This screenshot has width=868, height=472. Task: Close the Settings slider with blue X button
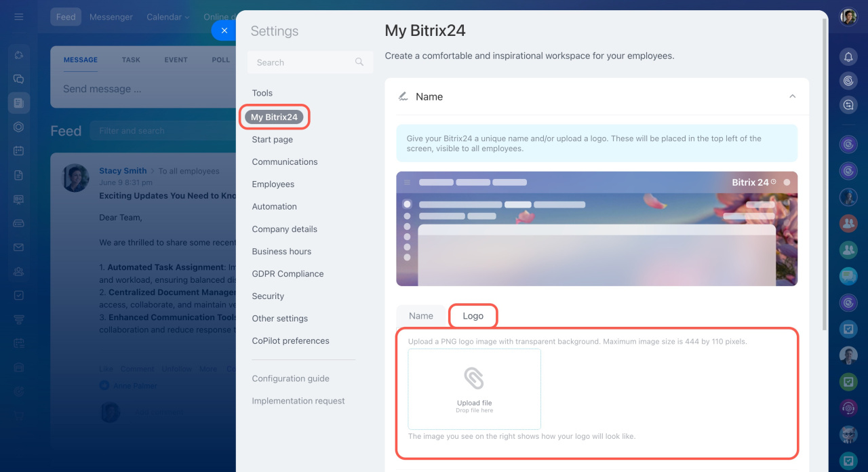coord(224,31)
